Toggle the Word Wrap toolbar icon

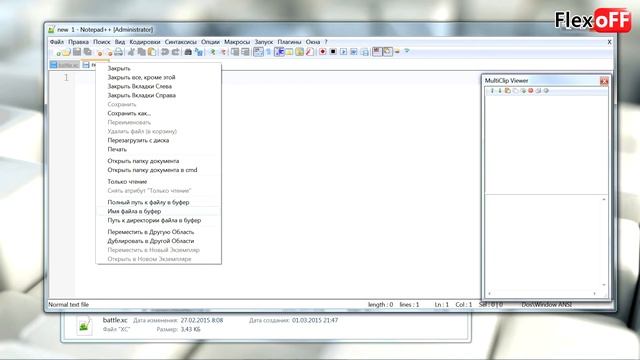coord(258,52)
